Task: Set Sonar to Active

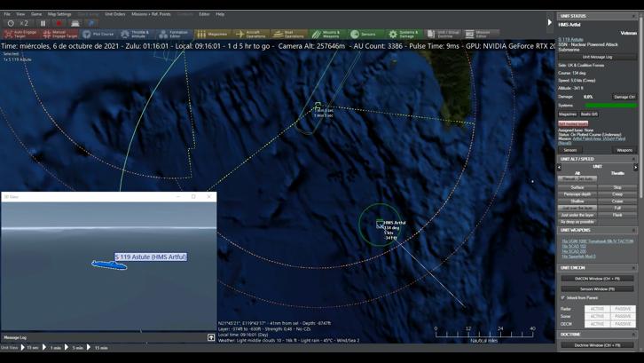Action: point(597,316)
